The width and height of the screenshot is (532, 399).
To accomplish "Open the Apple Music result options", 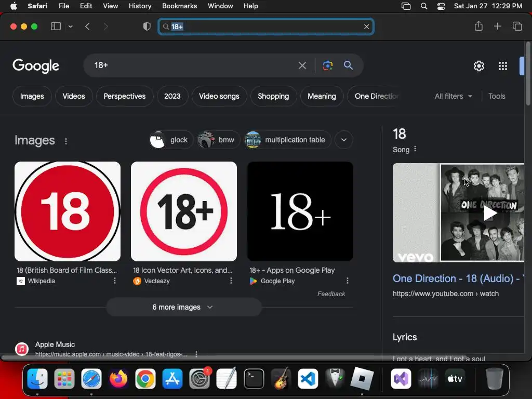I will 196,354.
